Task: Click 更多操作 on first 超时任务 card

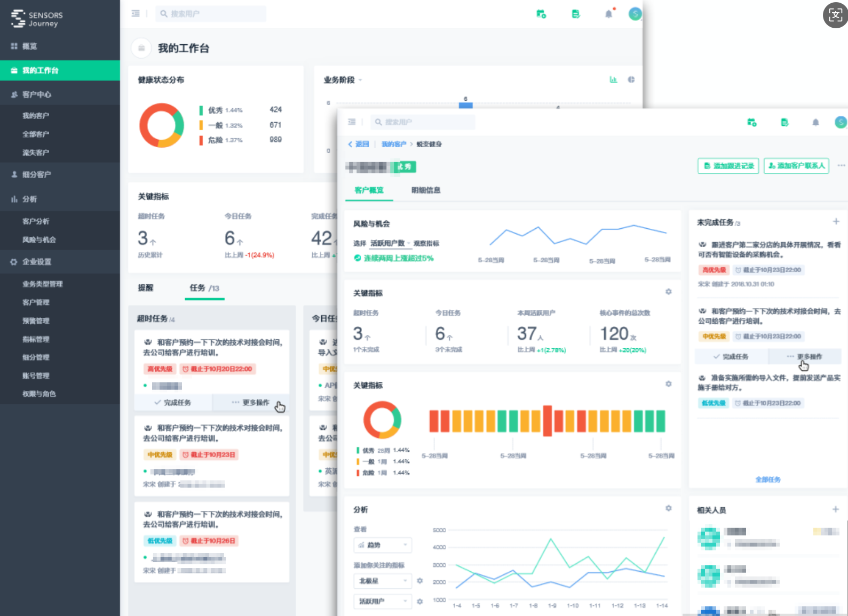Action: pyautogui.click(x=251, y=403)
